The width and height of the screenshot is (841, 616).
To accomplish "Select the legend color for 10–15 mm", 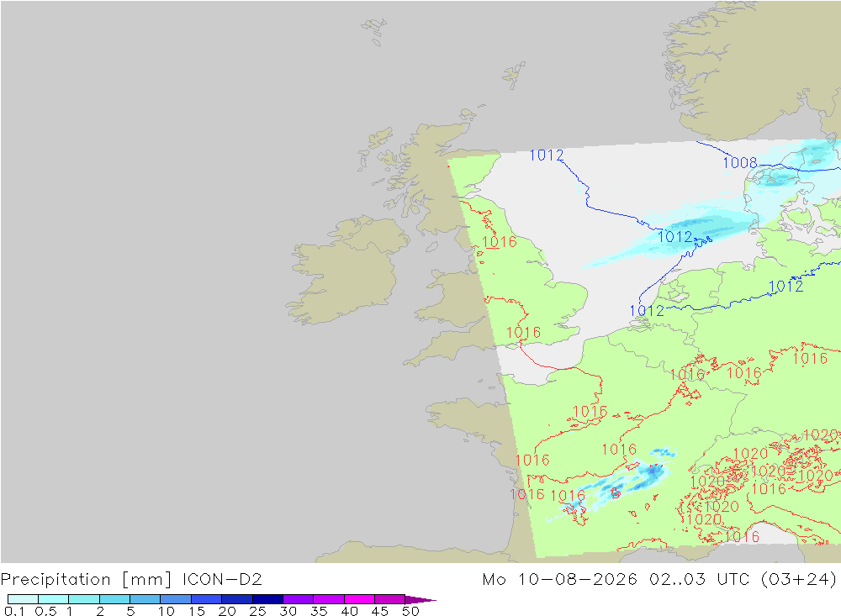I will [176, 599].
